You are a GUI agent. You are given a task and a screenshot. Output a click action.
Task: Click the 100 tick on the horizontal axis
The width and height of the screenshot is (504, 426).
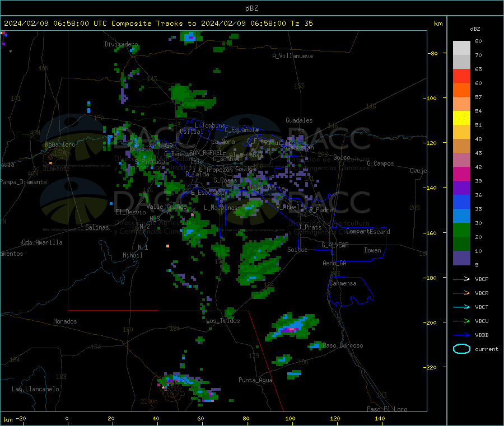(290, 419)
